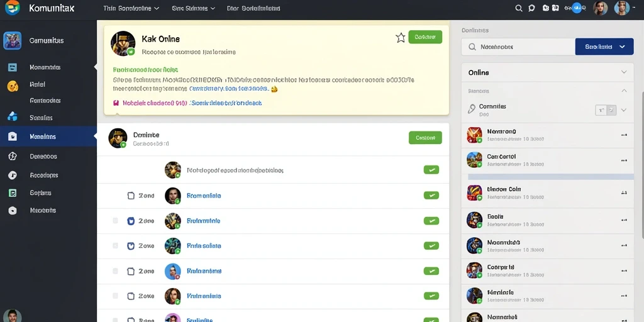Click the blue shield icon beside Fnrla solinte
Screen dimensions: 644x322
[x=131, y=246]
